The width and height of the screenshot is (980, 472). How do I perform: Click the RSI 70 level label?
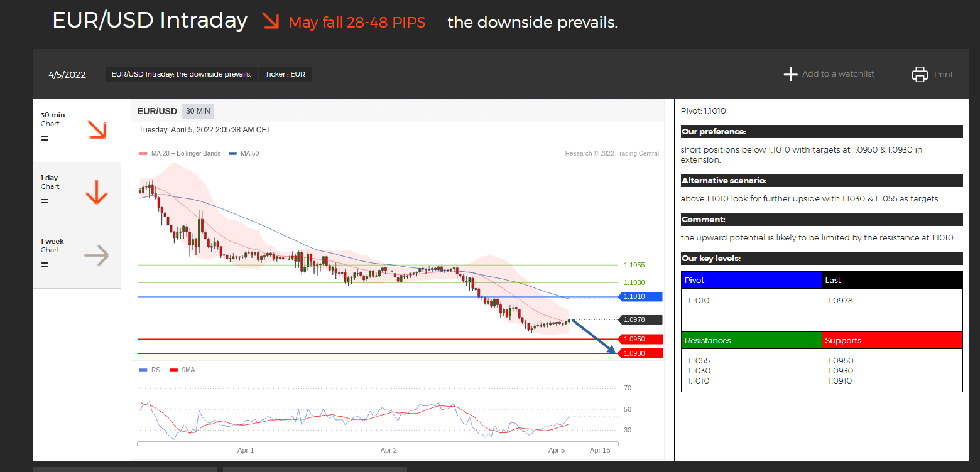[x=628, y=388]
